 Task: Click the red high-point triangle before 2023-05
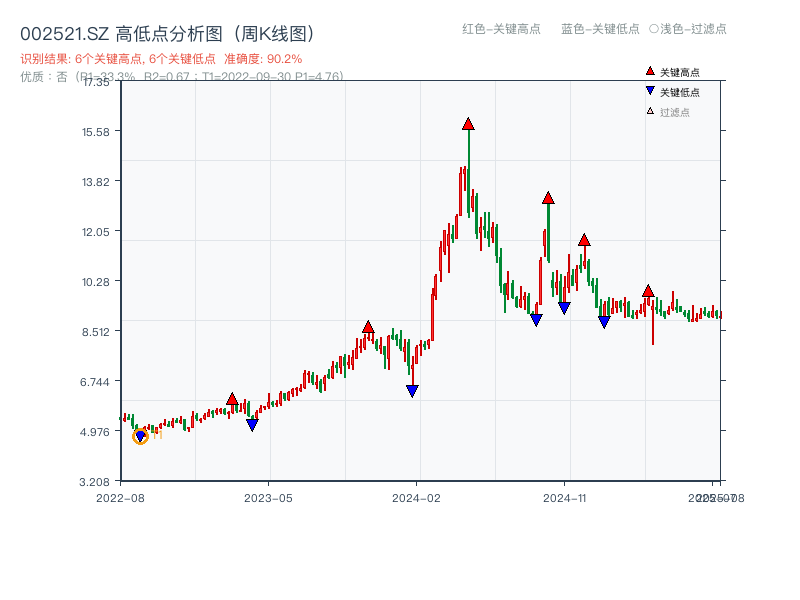(x=233, y=397)
